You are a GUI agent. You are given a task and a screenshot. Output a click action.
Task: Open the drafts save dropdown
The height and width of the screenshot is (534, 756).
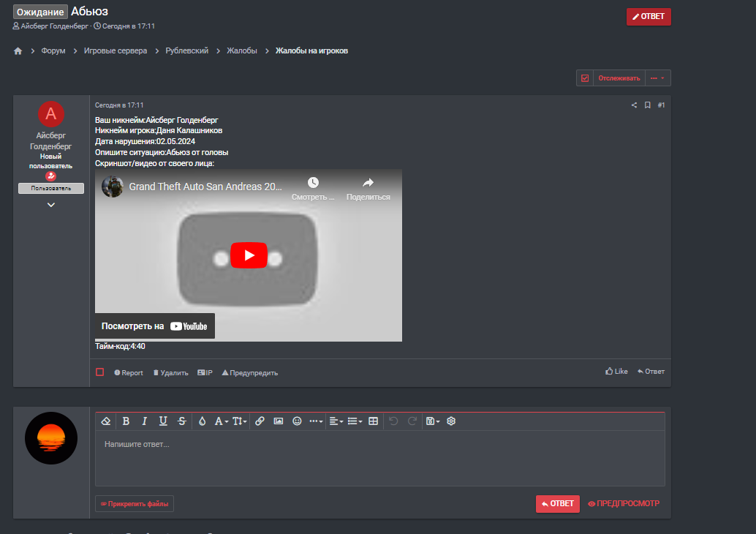point(433,421)
